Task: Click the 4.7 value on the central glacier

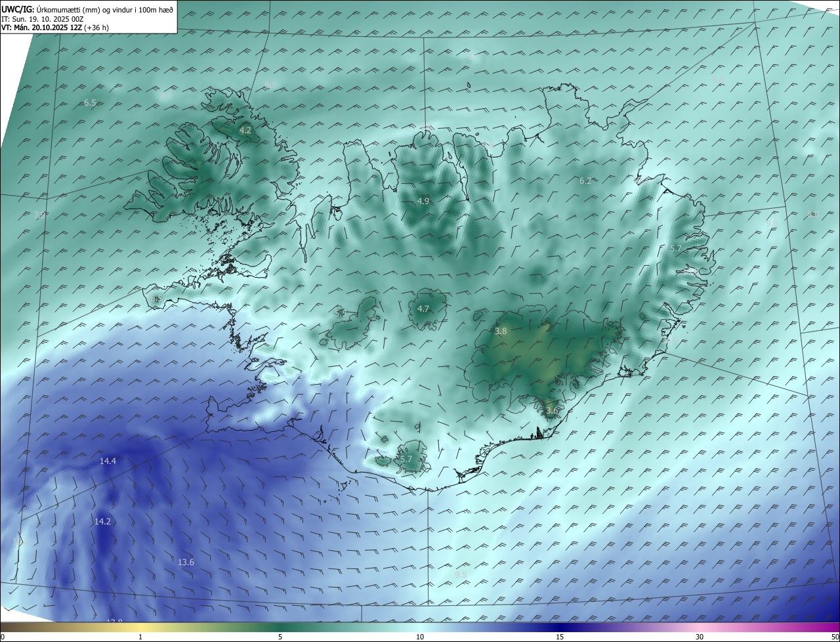Action: (x=423, y=309)
